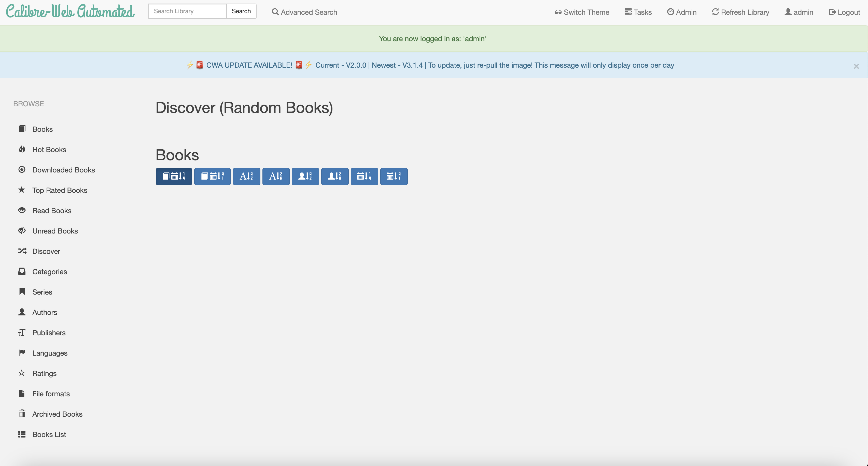Open the Hot Books section
This screenshot has height=466, width=868.
[49, 150]
